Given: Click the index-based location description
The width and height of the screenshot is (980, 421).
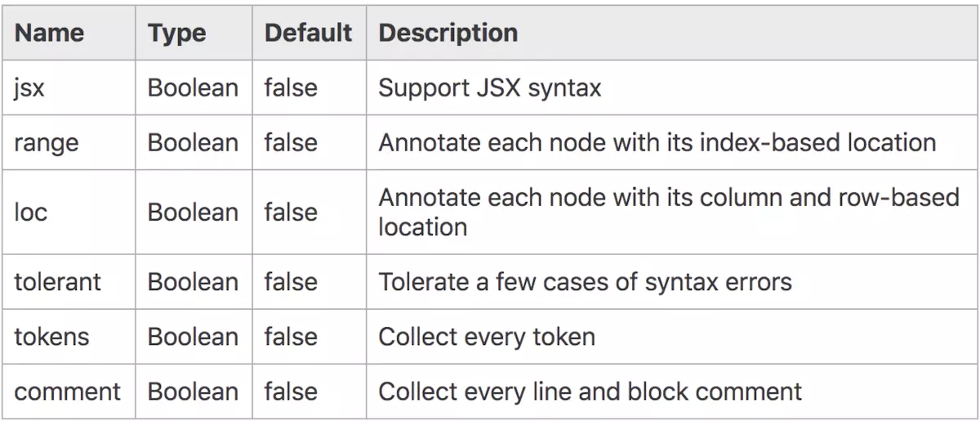Looking at the screenshot, I should tap(657, 143).
